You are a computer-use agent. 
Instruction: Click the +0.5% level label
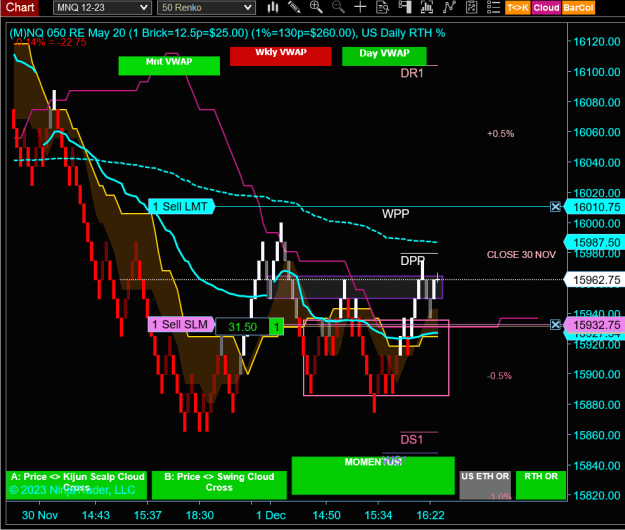(501, 133)
